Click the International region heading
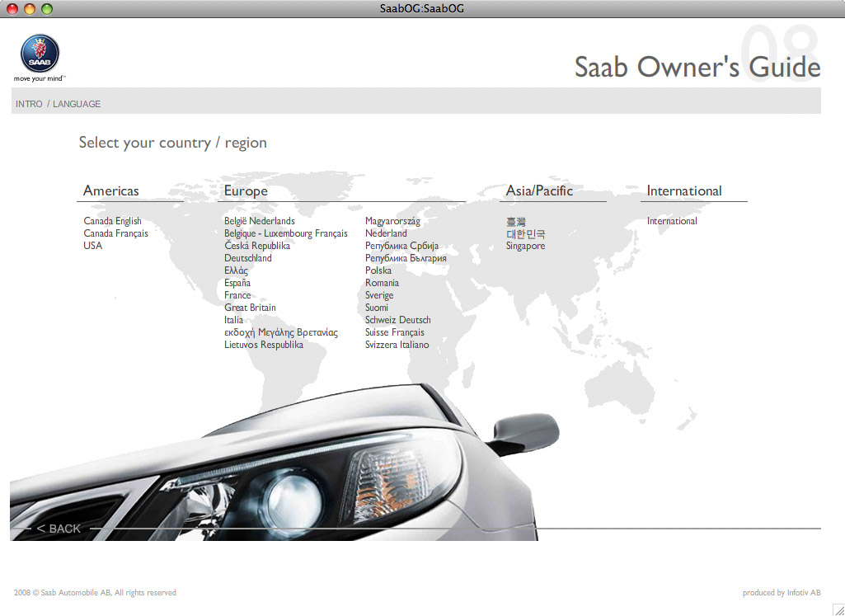 pyautogui.click(x=684, y=190)
